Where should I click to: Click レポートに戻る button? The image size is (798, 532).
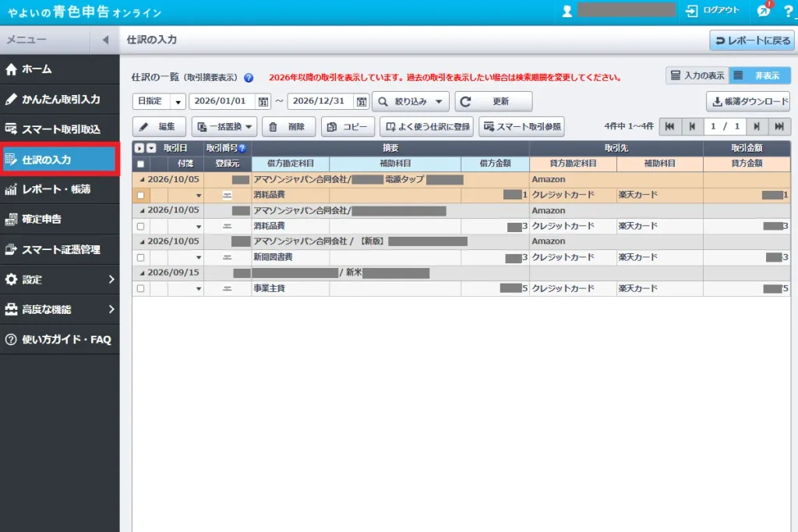pos(752,41)
